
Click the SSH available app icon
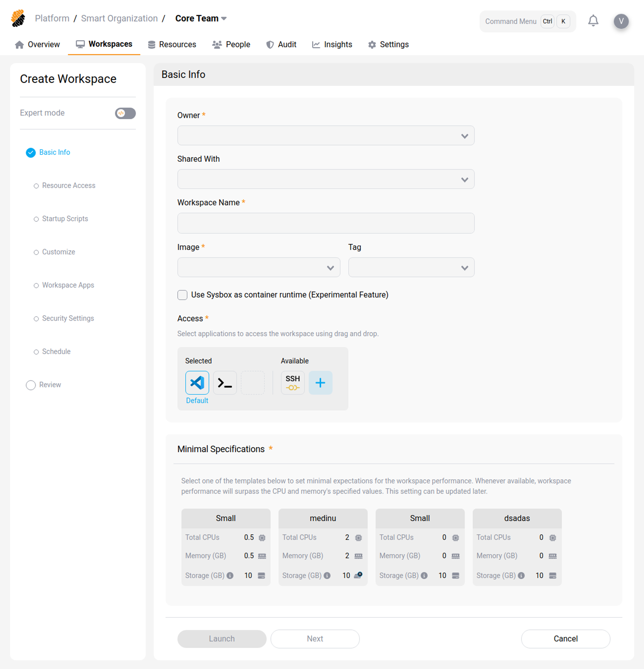coord(292,382)
